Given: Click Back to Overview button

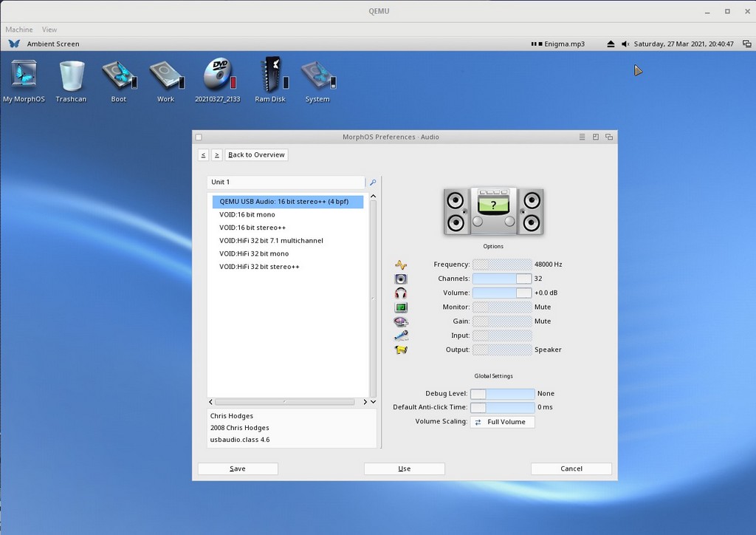Looking at the screenshot, I should coord(256,155).
